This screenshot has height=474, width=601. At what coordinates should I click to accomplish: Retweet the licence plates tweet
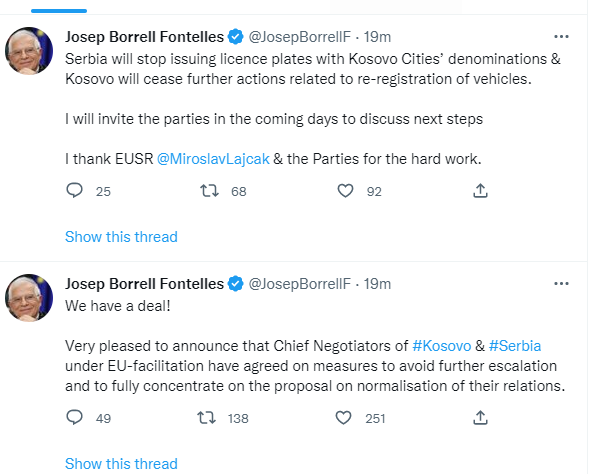coord(209,190)
